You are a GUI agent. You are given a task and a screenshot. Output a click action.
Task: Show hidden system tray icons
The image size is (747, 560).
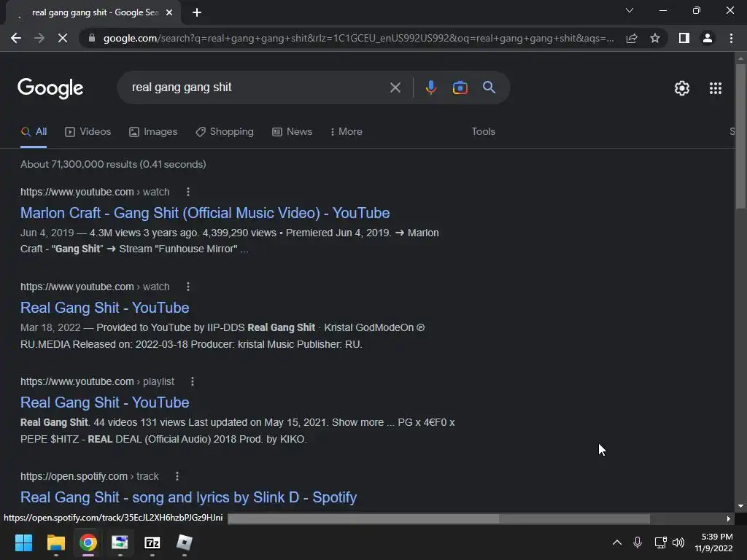pyautogui.click(x=617, y=542)
